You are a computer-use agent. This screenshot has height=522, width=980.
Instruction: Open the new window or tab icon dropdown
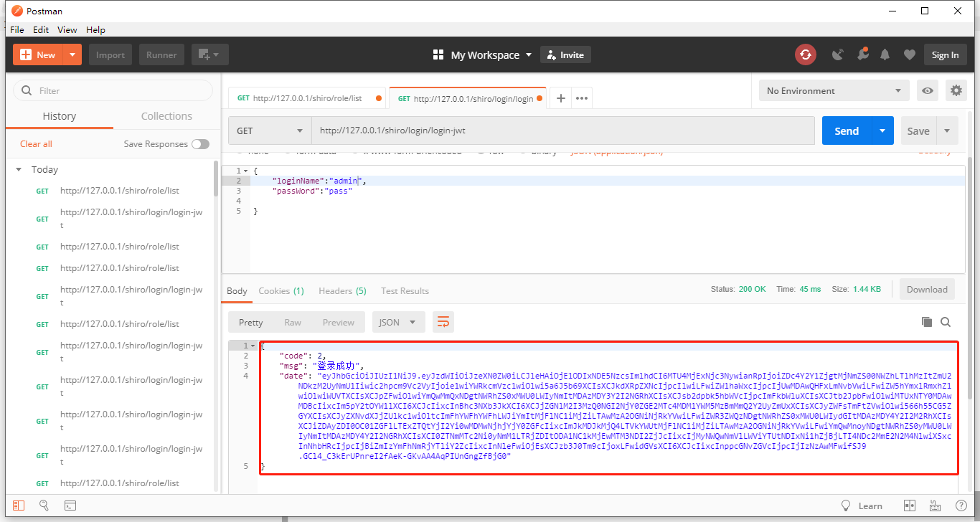[x=209, y=55]
